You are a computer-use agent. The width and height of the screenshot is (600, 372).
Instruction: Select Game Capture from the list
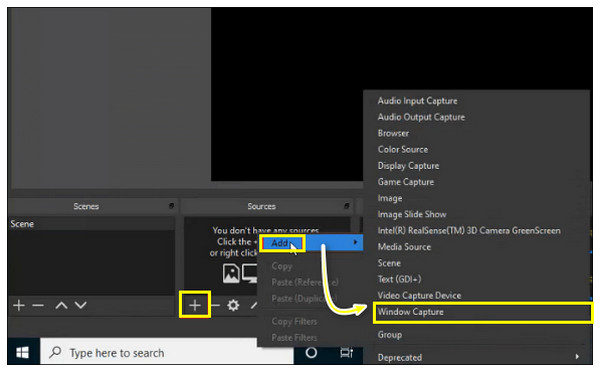pos(406,182)
